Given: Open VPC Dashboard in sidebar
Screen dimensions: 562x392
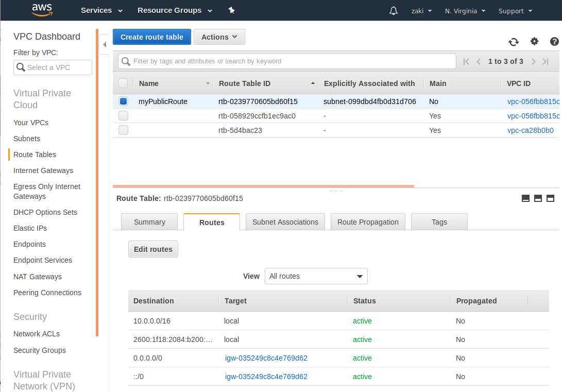Looking at the screenshot, I should 46,36.
